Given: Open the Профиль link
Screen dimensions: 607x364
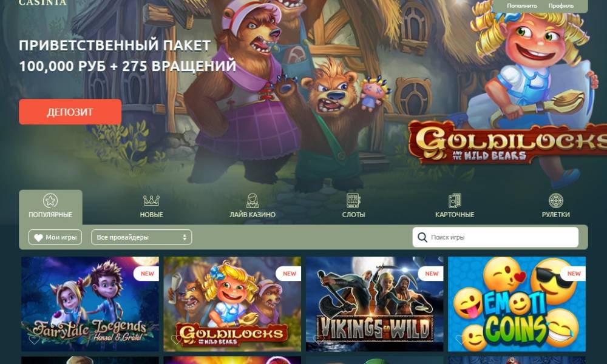Looking at the screenshot, I should click(561, 6).
